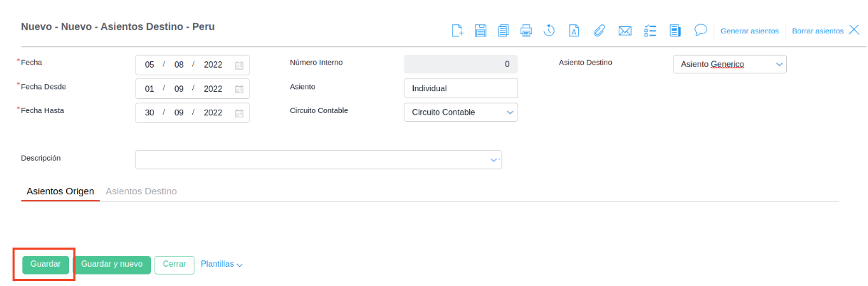Open calendar picker for Fecha Desde
This screenshot has width=868, height=286.
tap(239, 89)
